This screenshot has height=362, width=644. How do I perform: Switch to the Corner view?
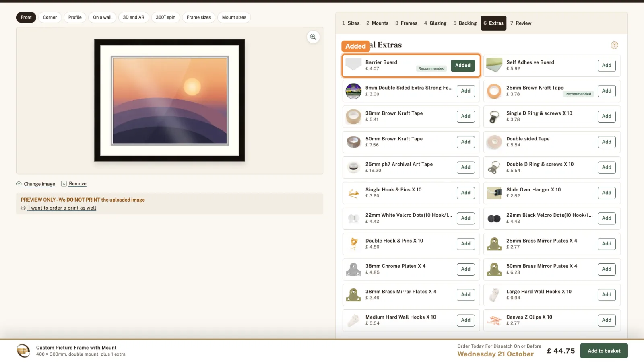(50, 17)
